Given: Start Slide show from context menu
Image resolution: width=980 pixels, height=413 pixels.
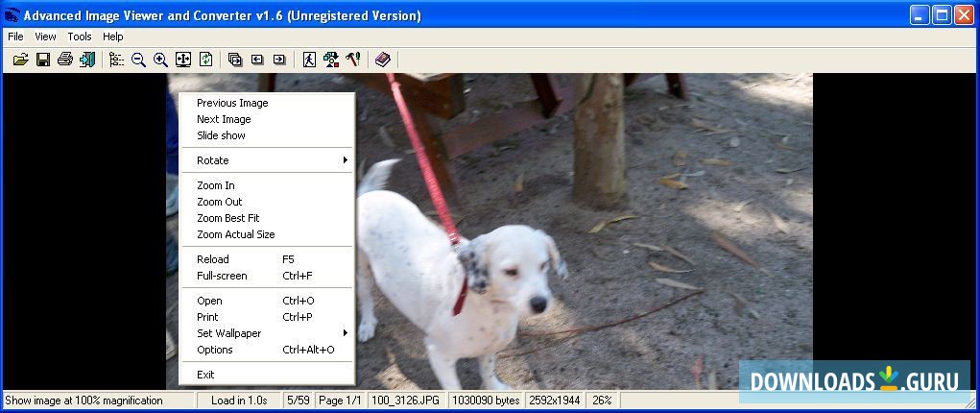Looking at the screenshot, I should (x=267, y=135).
